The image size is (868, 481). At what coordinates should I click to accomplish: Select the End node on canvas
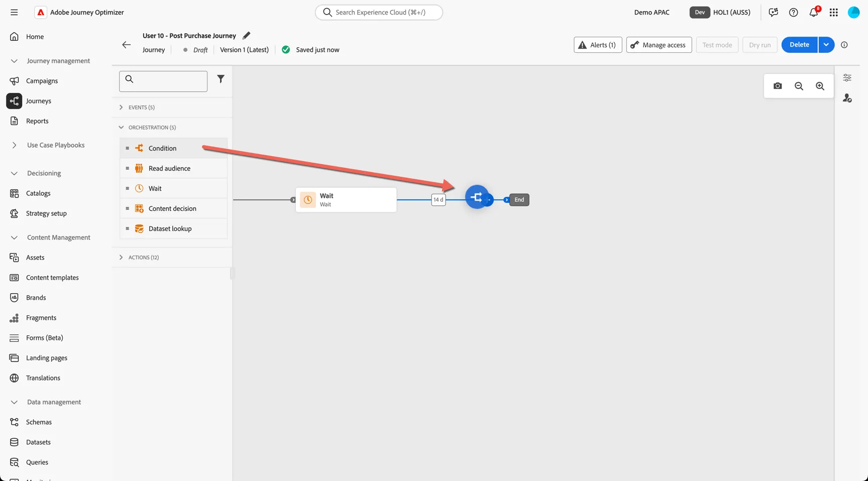pos(519,200)
